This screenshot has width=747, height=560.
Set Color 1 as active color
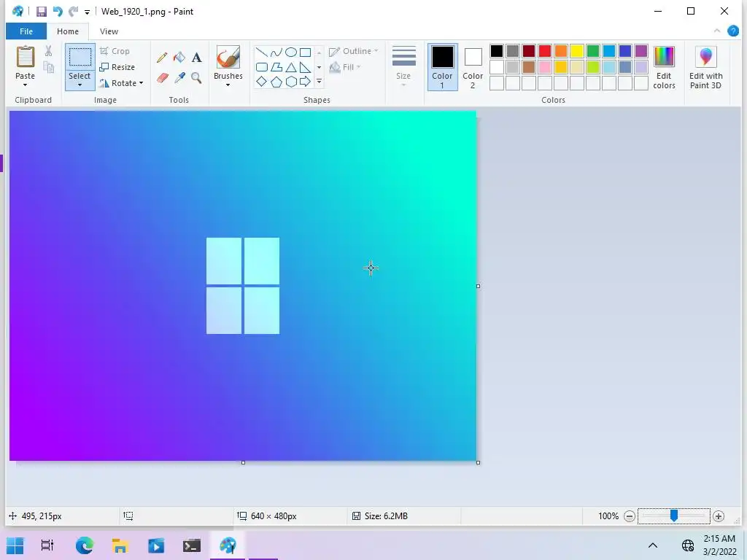(443, 67)
